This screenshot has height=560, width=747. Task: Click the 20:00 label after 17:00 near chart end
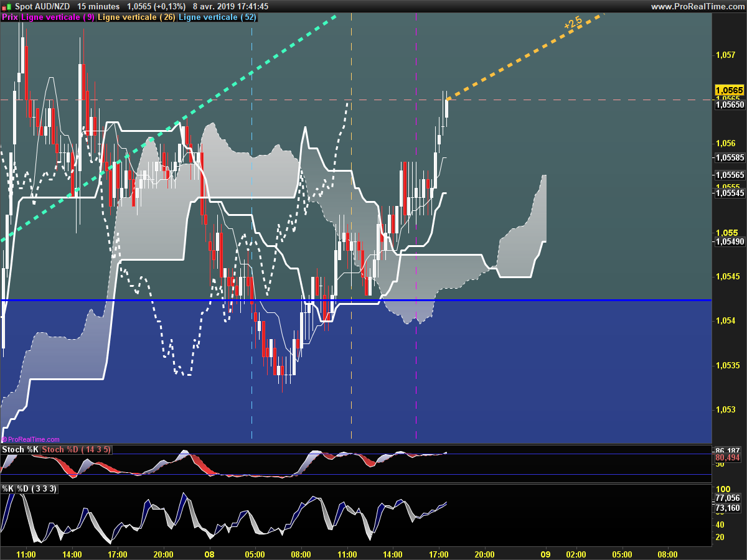click(x=484, y=554)
